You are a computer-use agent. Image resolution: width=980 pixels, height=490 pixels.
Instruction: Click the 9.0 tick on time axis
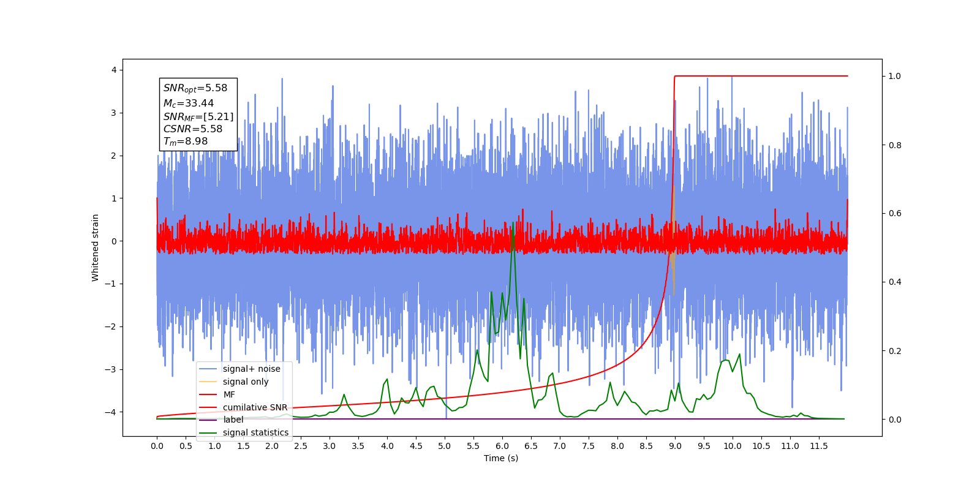tap(675, 446)
